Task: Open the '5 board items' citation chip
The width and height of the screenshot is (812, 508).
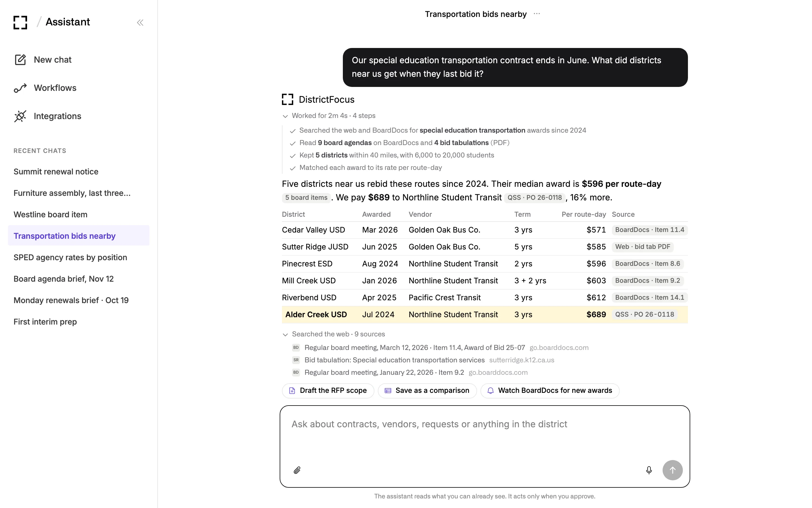Action: (x=306, y=198)
